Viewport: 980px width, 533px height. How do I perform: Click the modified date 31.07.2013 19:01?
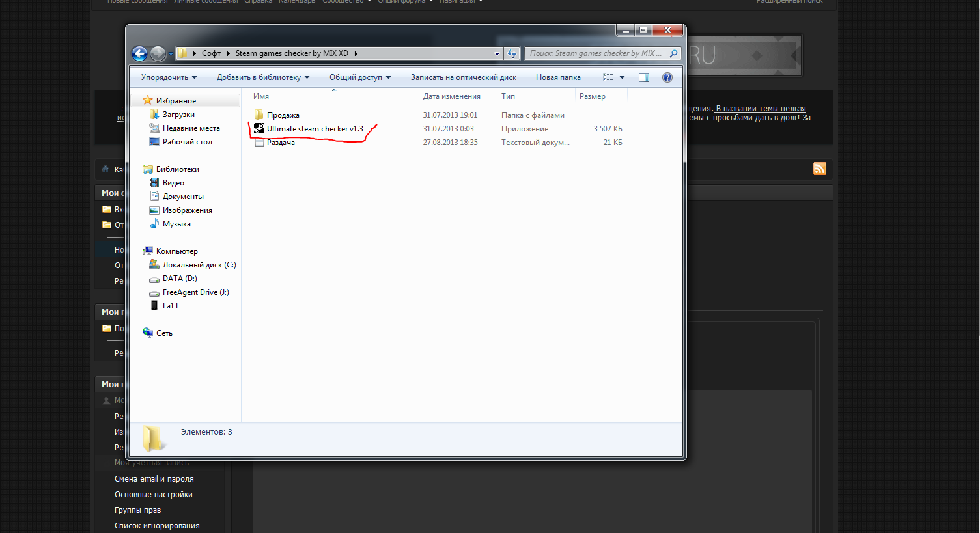coord(450,115)
